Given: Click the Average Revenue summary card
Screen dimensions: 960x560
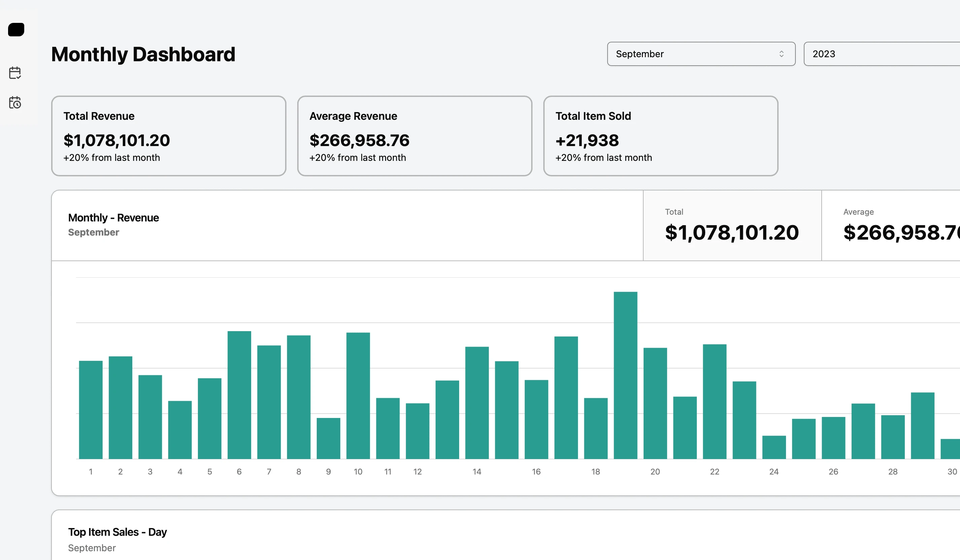Looking at the screenshot, I should 414,136.
